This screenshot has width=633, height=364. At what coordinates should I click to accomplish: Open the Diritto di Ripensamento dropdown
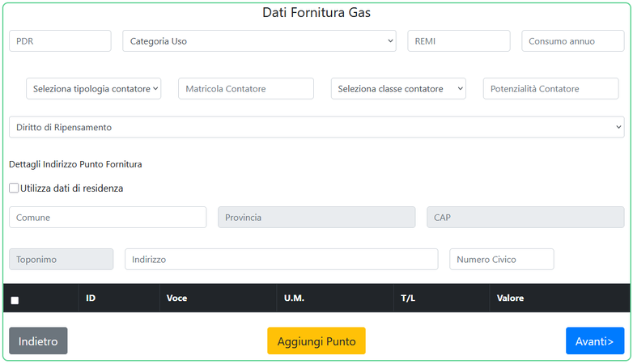316,127
